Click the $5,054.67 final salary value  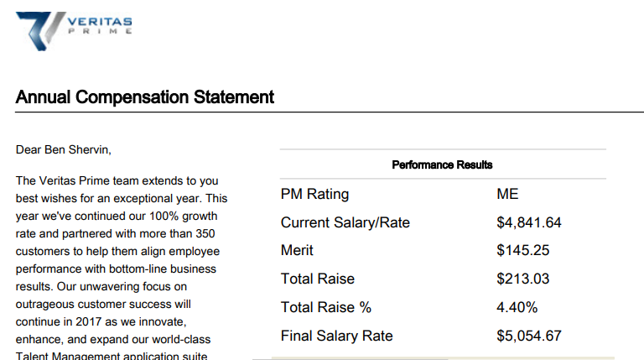[x=529, y=336]
